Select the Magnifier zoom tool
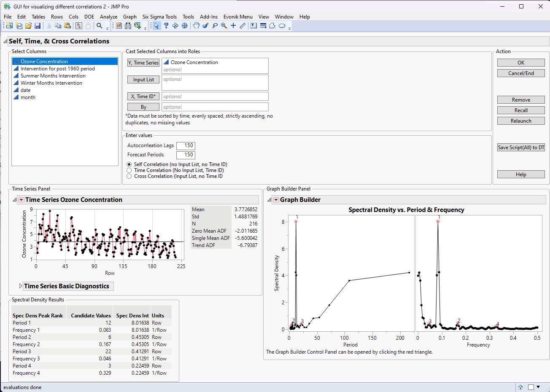This screenshot has height=392, width=550. tap(224, 26)
